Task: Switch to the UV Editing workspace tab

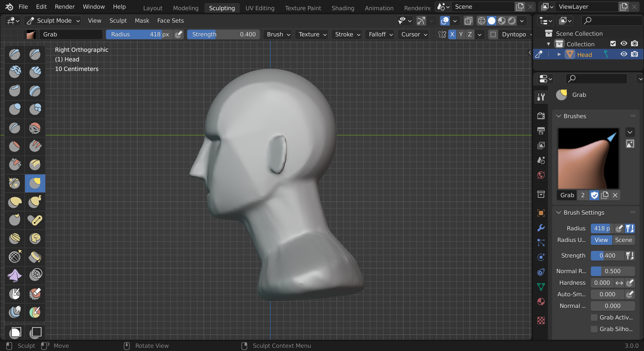Action: [260, 8]
